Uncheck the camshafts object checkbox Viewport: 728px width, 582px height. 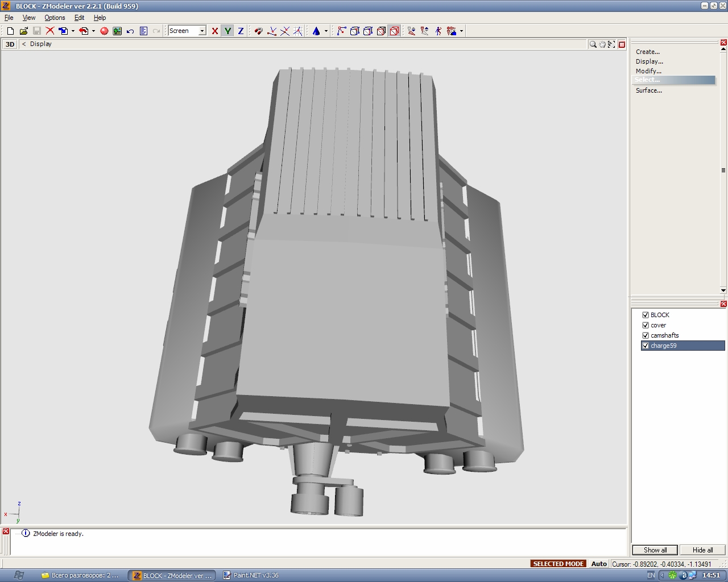(646, 335)
